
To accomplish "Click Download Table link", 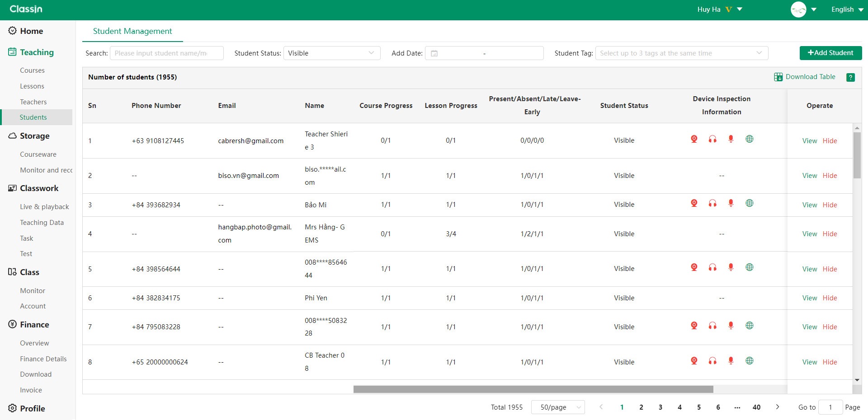I will [x=810, y=77].
